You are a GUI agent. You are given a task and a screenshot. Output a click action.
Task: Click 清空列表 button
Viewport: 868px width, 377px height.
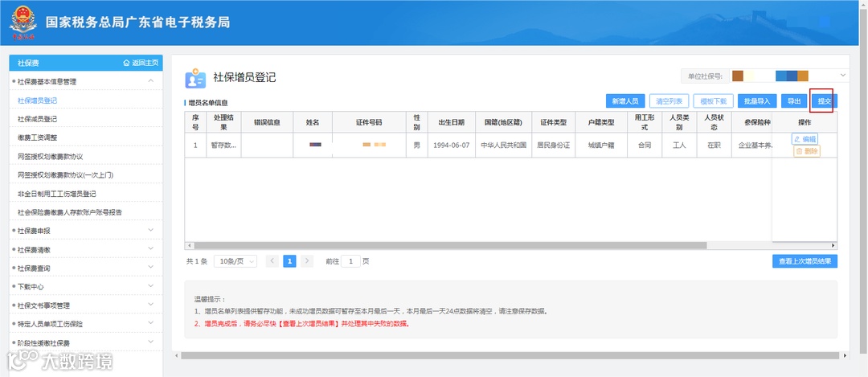pos(669,101)
